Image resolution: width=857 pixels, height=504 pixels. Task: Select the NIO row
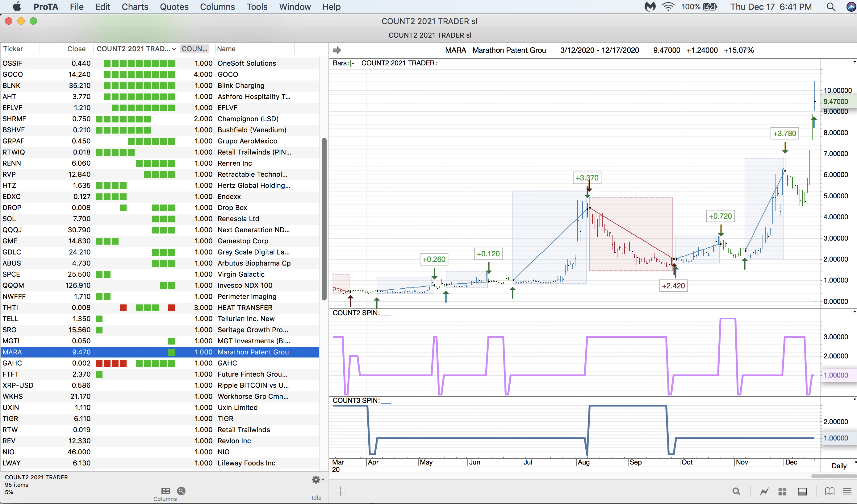160,452
